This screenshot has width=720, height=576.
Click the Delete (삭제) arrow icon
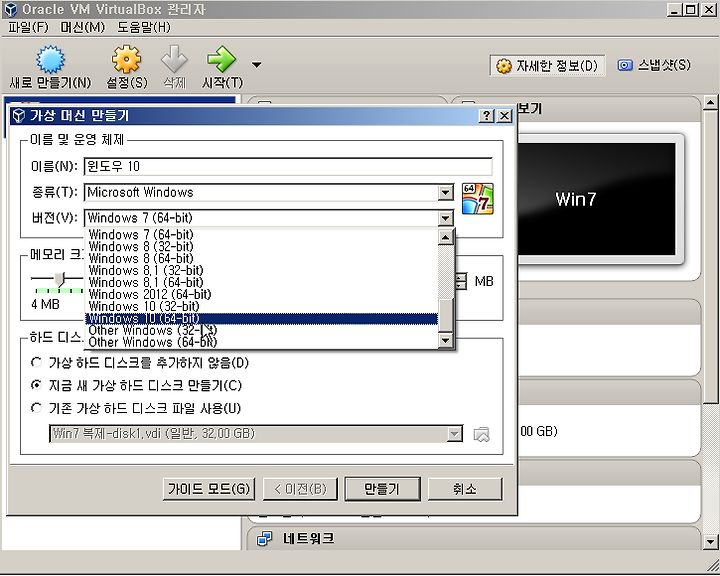pos(174,59)
